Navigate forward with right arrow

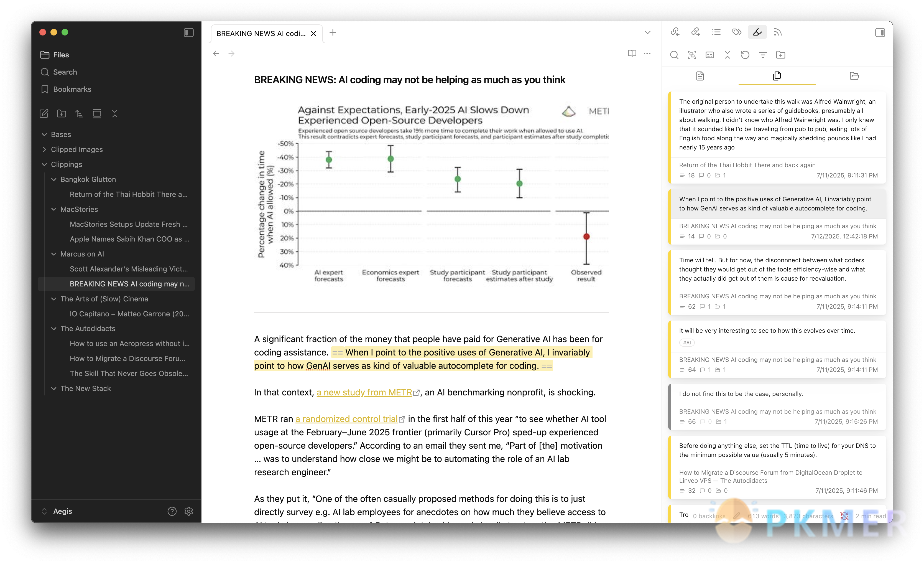pos(231,54)
